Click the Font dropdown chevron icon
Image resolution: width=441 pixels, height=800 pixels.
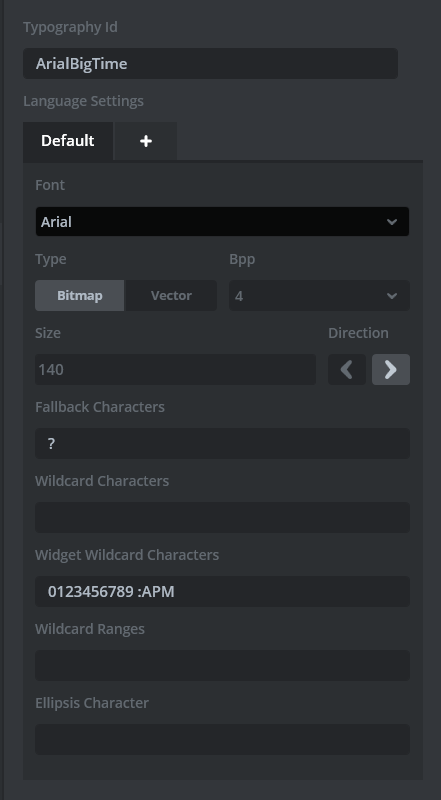coord(392,222)
